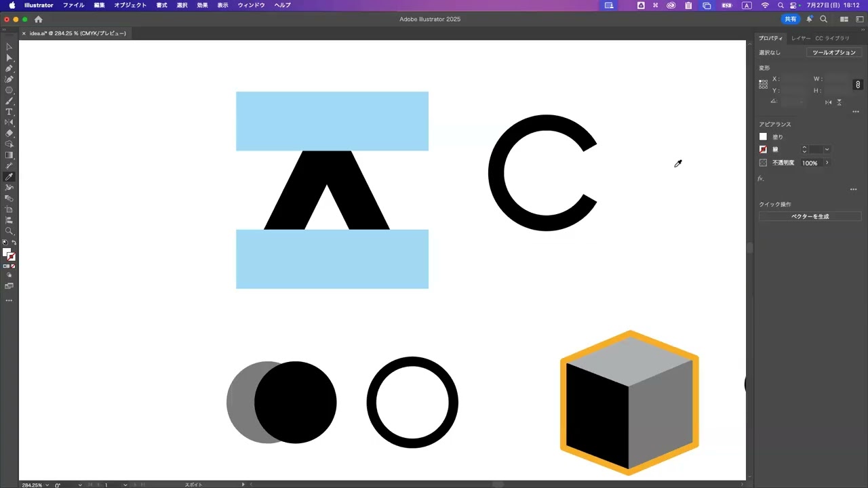The image size is (868, 488).
Task: Click the 共有 share button
Action: [x=791, y=20]
